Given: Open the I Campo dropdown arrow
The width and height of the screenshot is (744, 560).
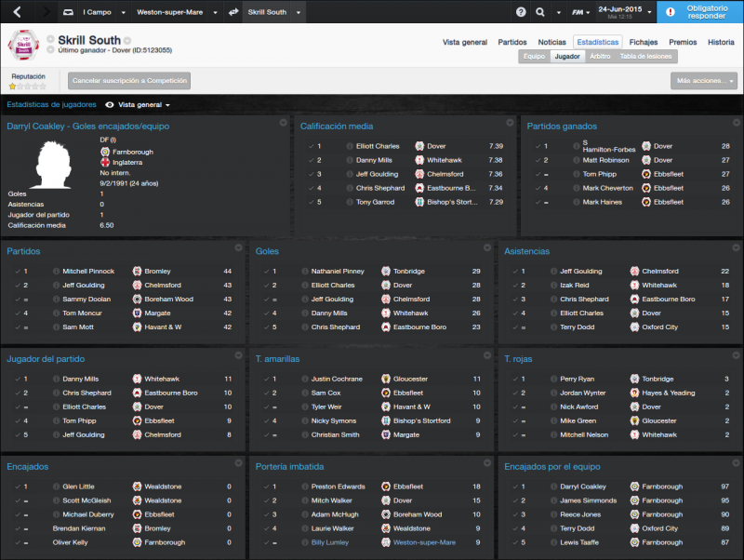Looking at the screenshot, I should [x=124, y=13].
